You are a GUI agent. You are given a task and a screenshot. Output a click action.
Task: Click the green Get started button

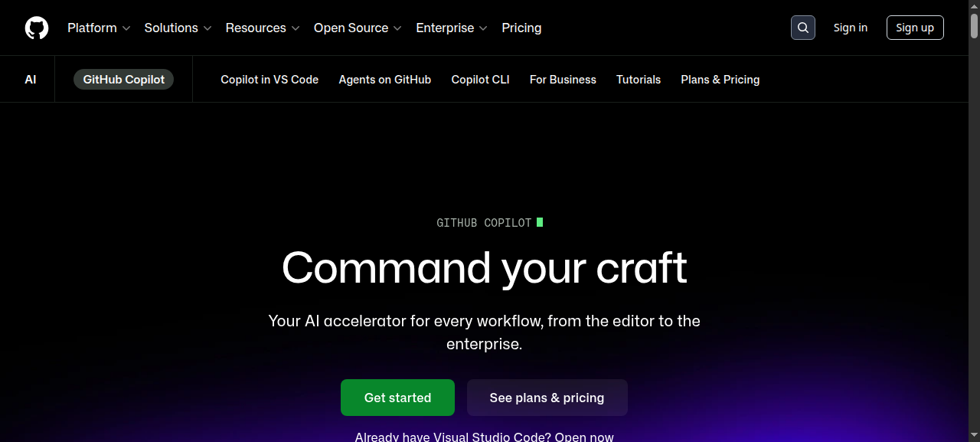pyautogui.click(x=397, y=398)
